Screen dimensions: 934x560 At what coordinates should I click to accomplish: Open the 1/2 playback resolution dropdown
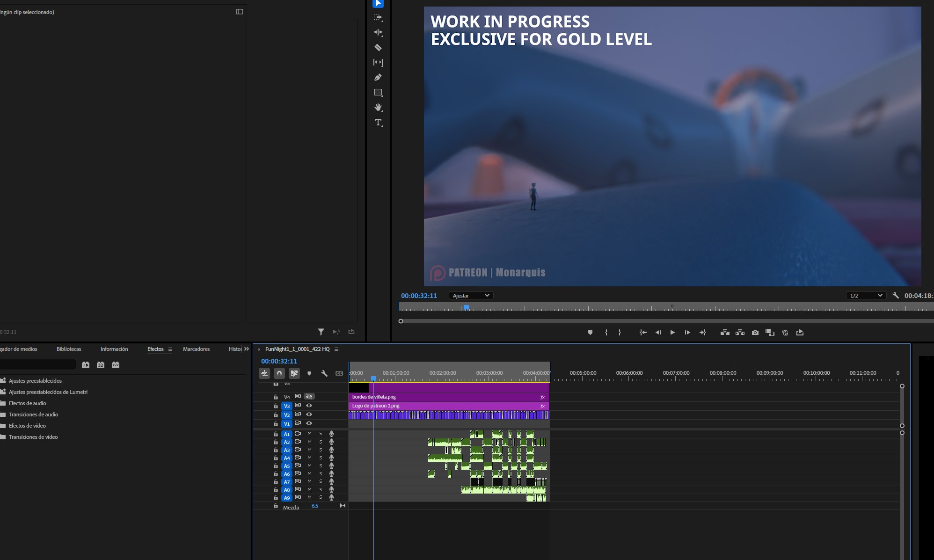coord(867,296)
